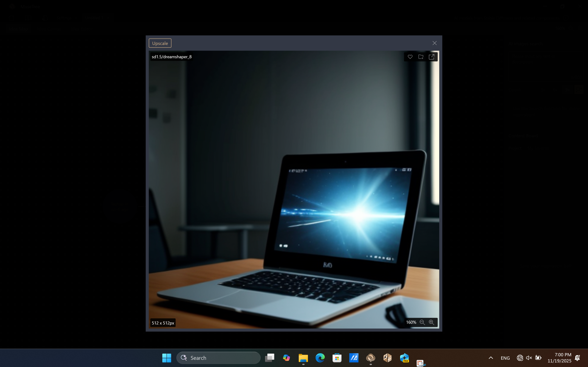This screenshot has width=588, height=367.
Task: Open Microsoft Store from taskbar
Action: coord(337,358)
